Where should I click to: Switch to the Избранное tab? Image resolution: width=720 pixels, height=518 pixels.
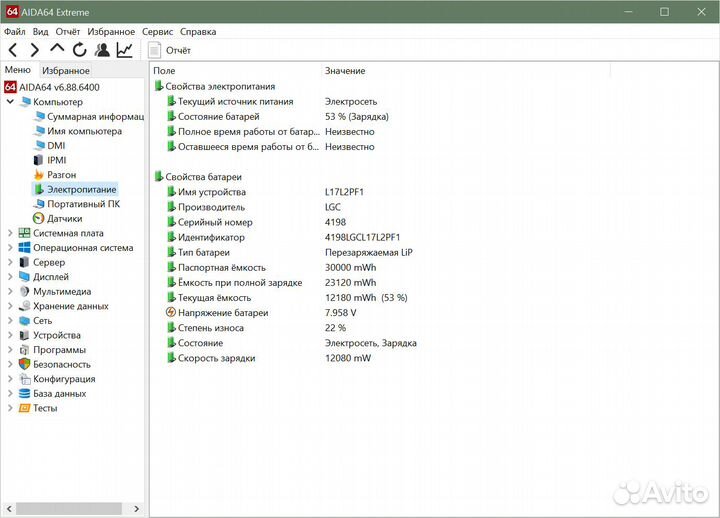click(66, 70)
